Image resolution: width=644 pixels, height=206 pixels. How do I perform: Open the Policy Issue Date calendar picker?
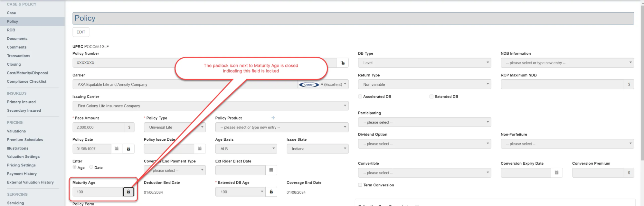pos(200,149)
